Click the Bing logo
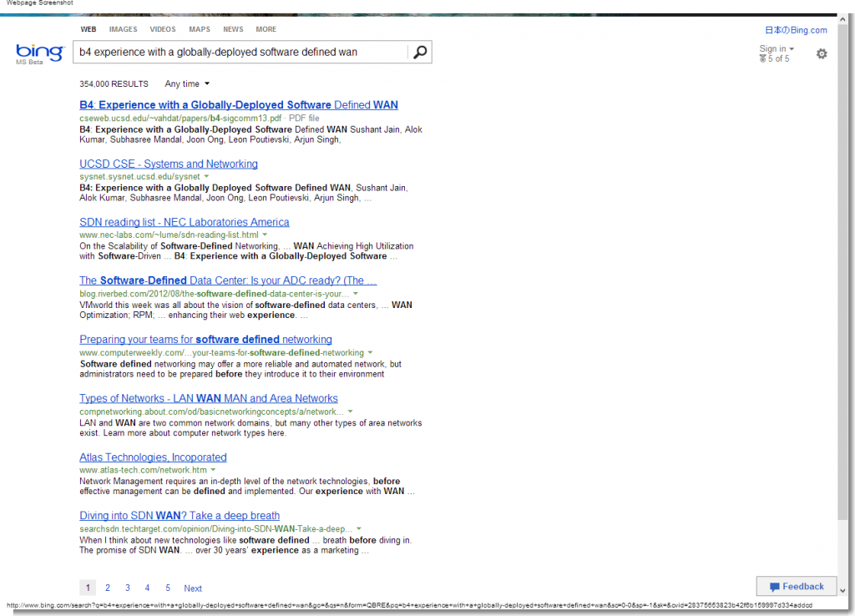855x616 pixels. click(39, 53)
